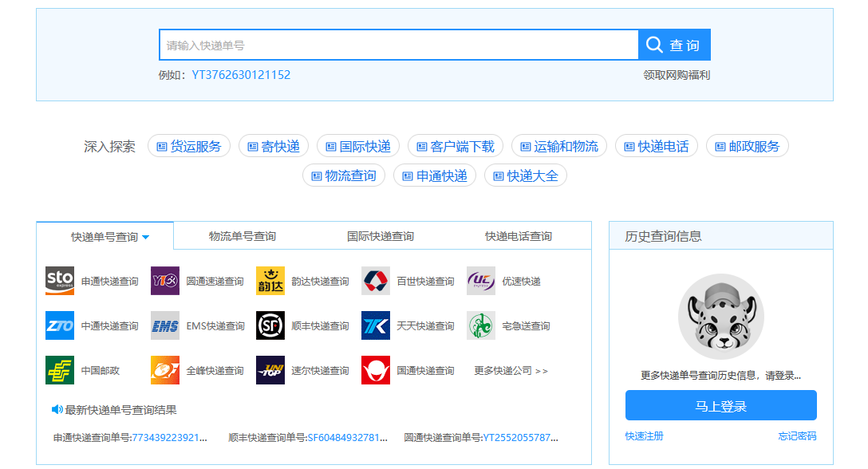Select the 邮政服务 explore tag
Viewport: 868px width, 469px height.
coord(748,146)
